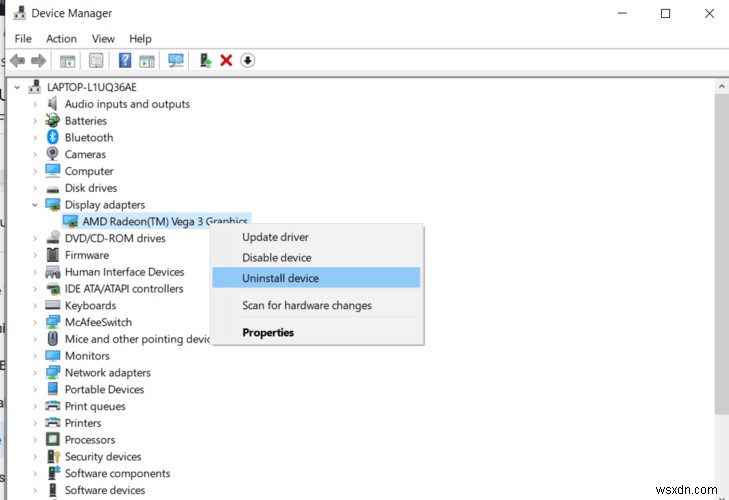This screenshot has height=500, width=729.
Task: Select the McAfeeSwitch tree item
Action: (x=98, y=322)
